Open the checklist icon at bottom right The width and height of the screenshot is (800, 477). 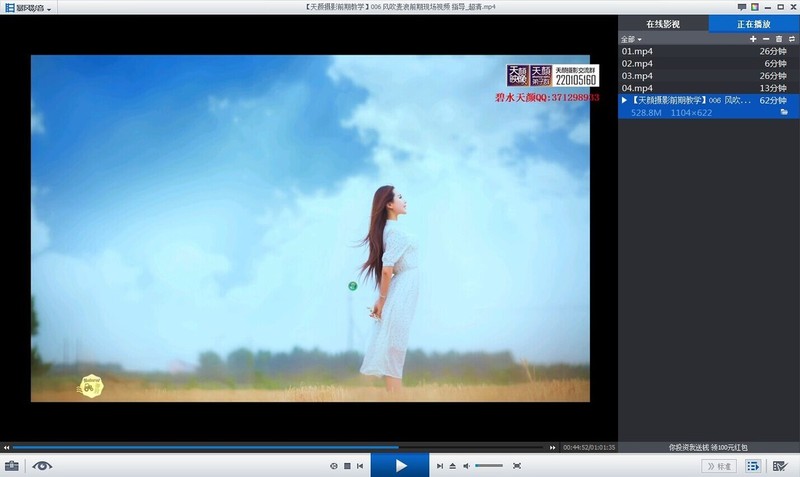[780, 466]
